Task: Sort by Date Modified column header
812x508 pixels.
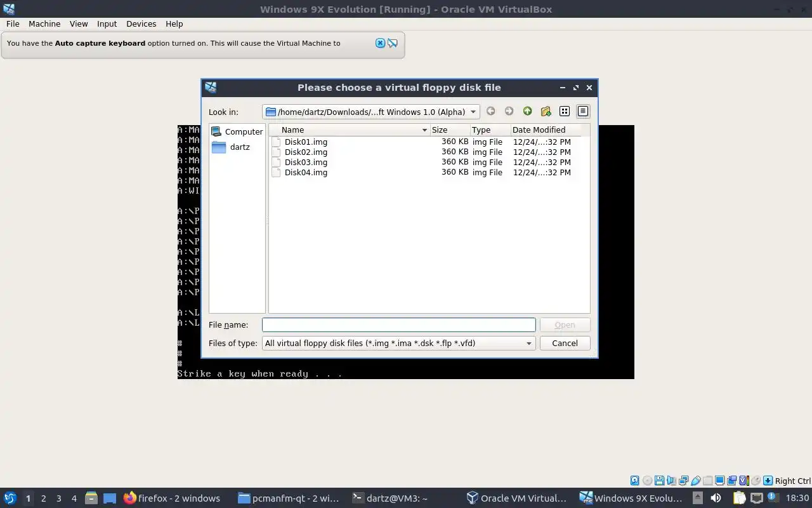Action: pos(546,130)
